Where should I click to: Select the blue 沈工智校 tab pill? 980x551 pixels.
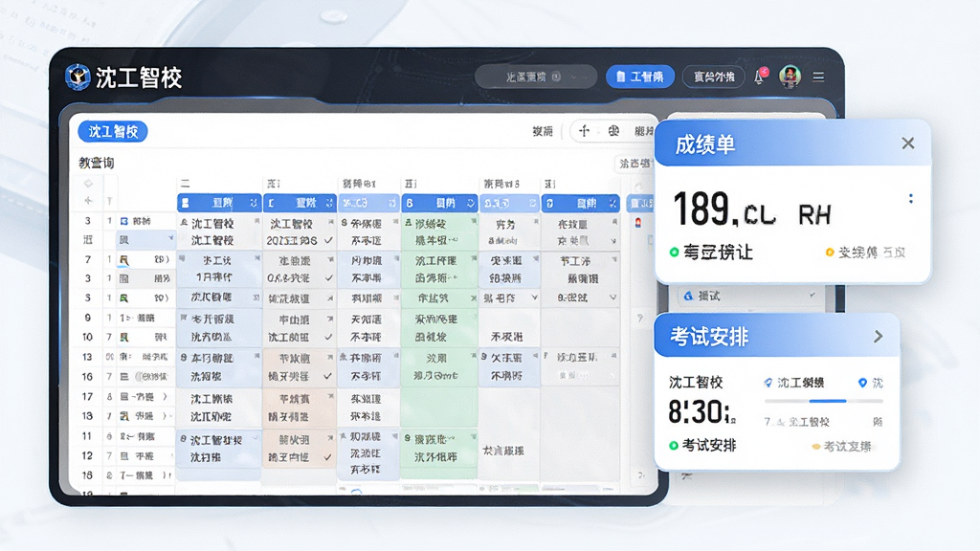113,131
